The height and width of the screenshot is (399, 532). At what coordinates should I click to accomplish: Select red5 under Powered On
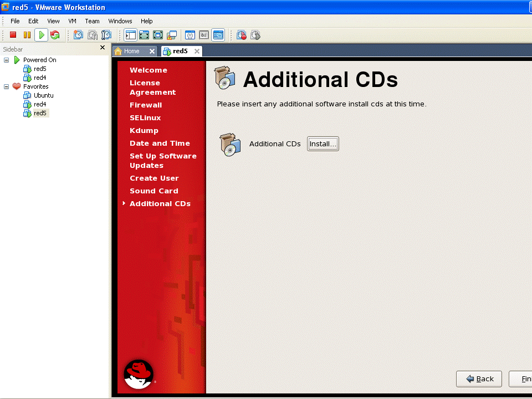(x=40, y=69)
